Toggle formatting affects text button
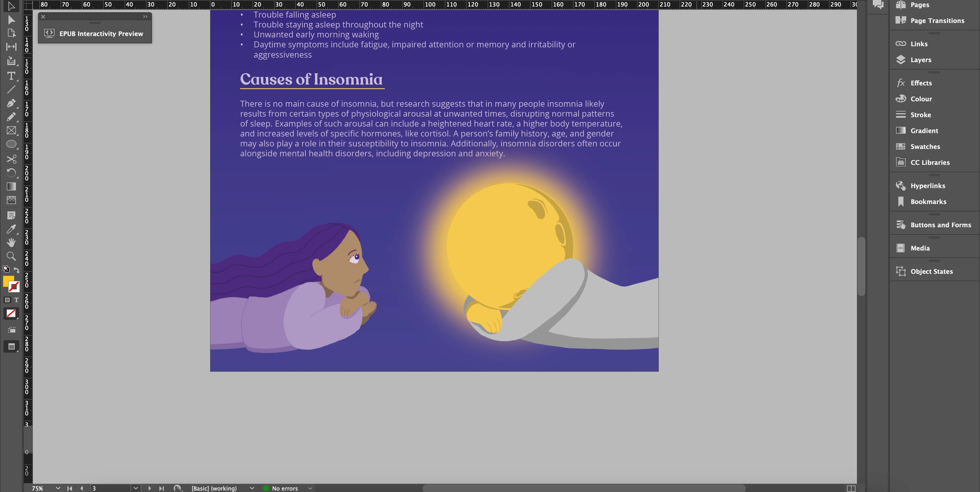This screenshot has height=492, width=980. coord(16,300)
